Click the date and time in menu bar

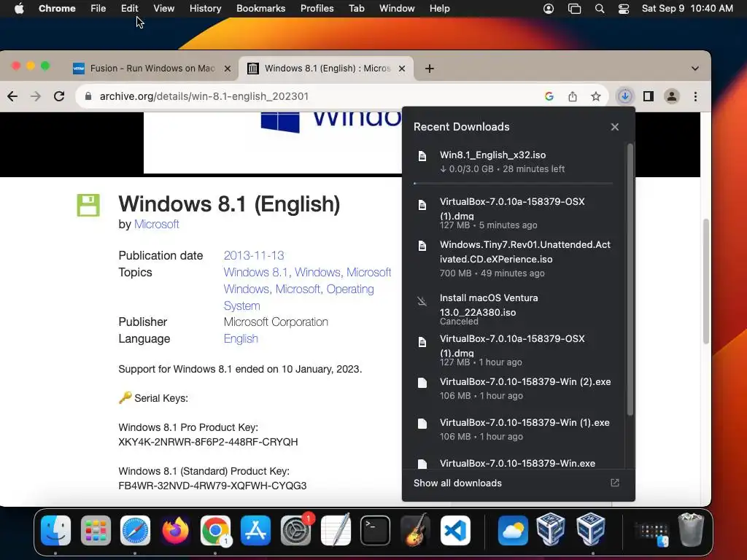point(687,9)
